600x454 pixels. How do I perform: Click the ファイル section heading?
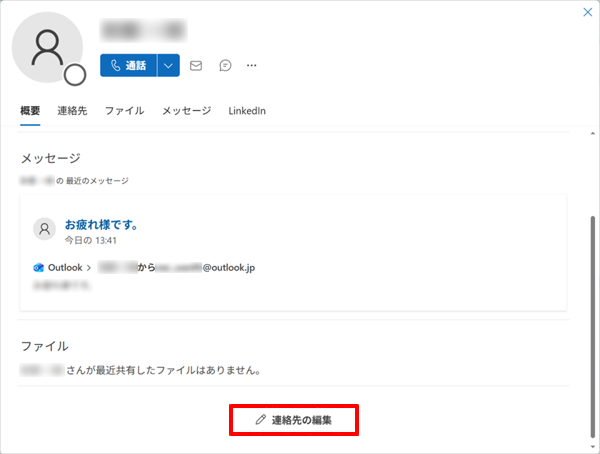pos(45,346)
